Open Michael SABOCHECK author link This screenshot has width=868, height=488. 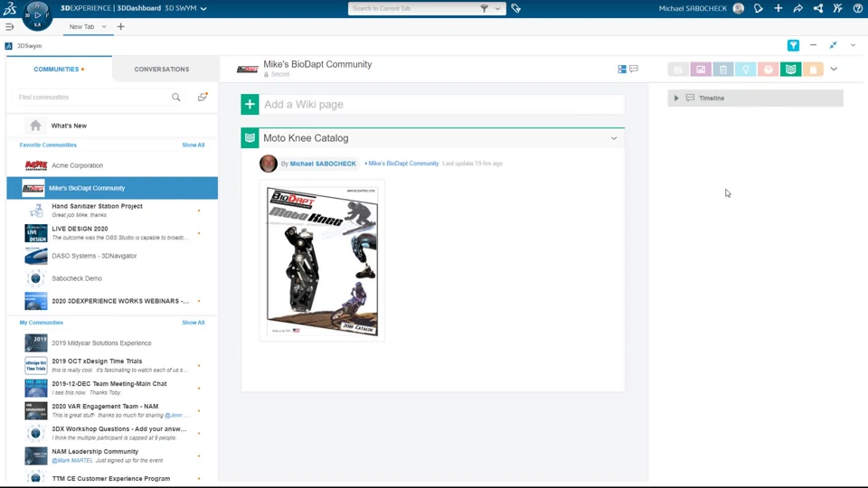323,164
